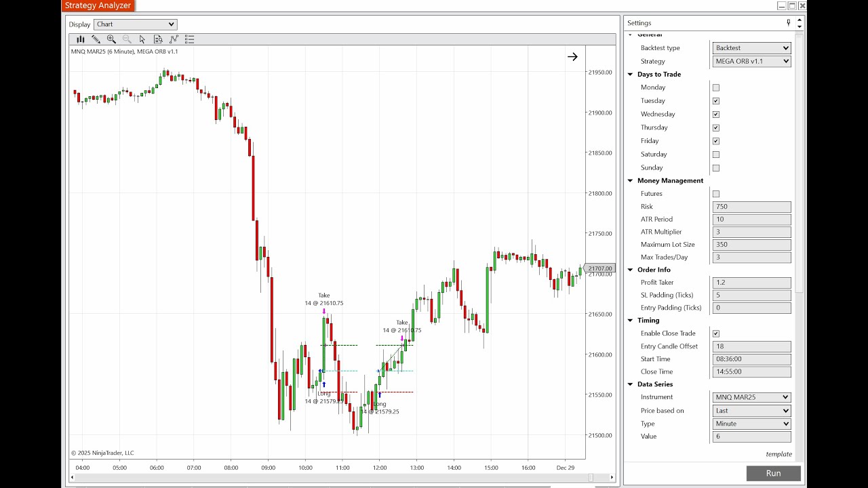The width and height of the screenshot is (868, 488).
Task: Uncheck the Wednesday checkbox
Action: click(716, 115)
